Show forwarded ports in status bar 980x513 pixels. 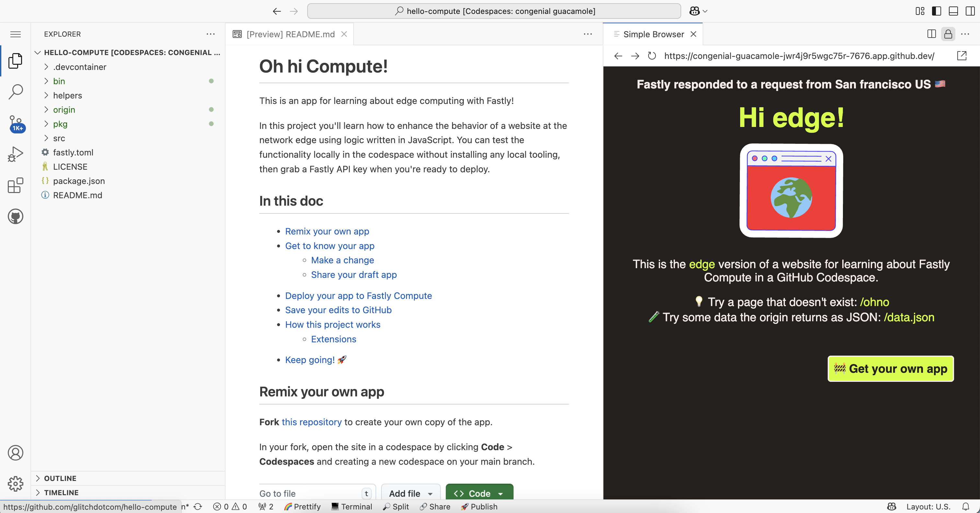266,507
